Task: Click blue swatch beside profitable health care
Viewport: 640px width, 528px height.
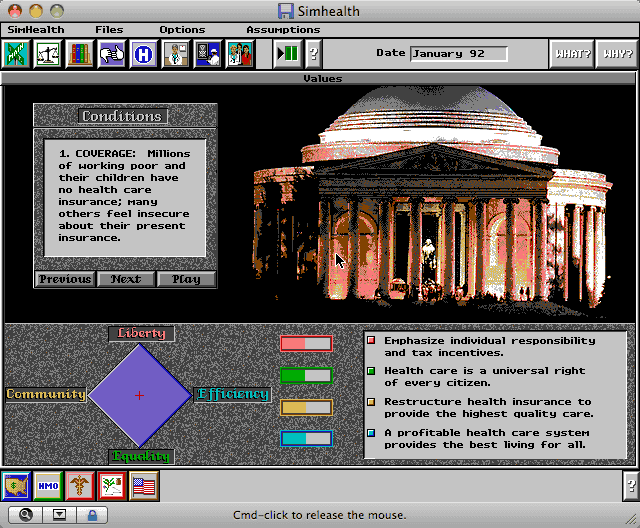Action: point(371,433)
